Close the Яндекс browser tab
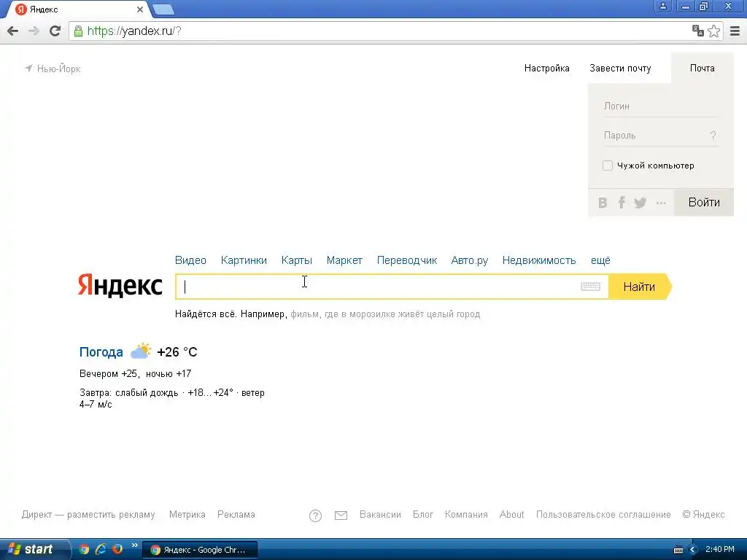 click(x=140, y=9)
